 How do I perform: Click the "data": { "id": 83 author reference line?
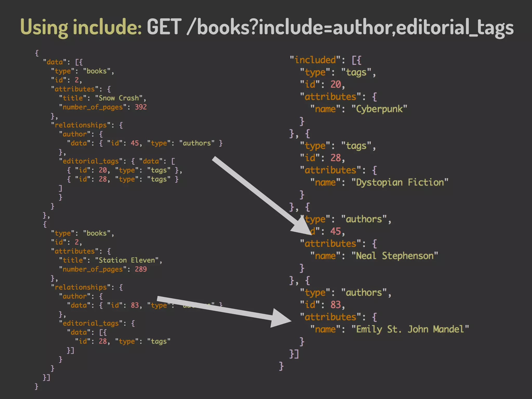click(145, 305)
